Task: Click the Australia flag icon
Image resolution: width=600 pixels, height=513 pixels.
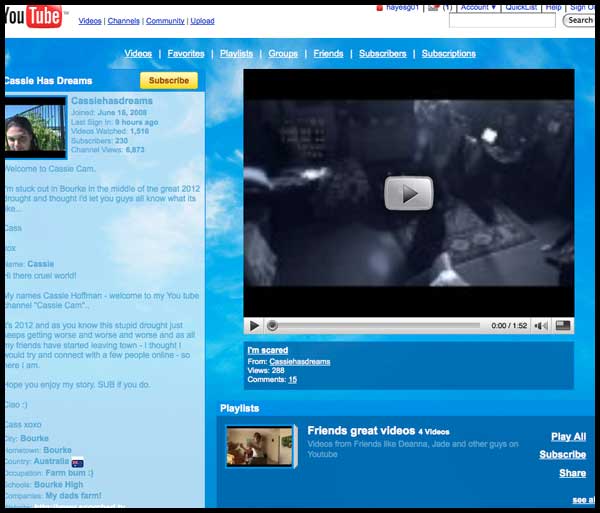Action: pyautogui.click(x=78, y=462)
